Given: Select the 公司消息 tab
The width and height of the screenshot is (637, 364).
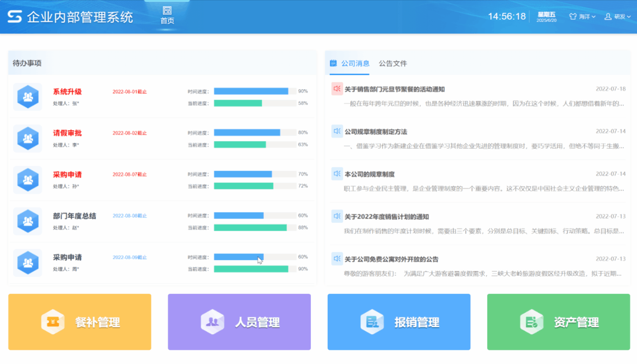Looking at the screenshot, I should 355,63.
